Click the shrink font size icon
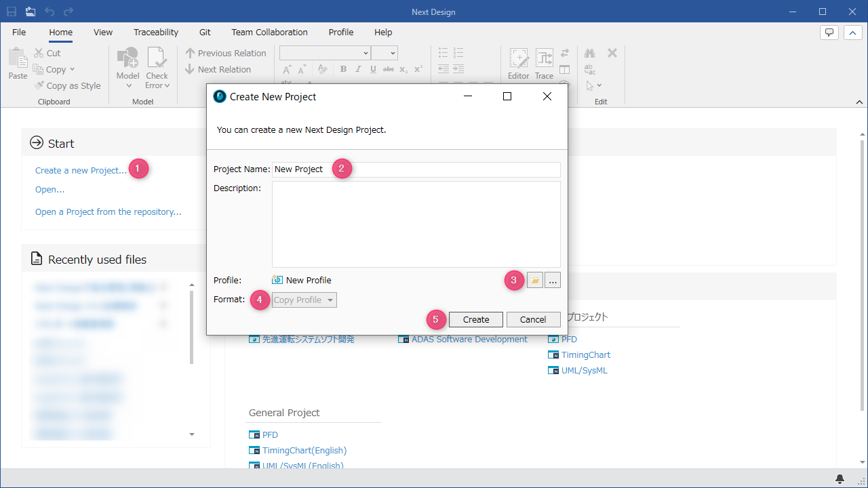The height and width of the screenshot is (488, 868). coord(303,69)
